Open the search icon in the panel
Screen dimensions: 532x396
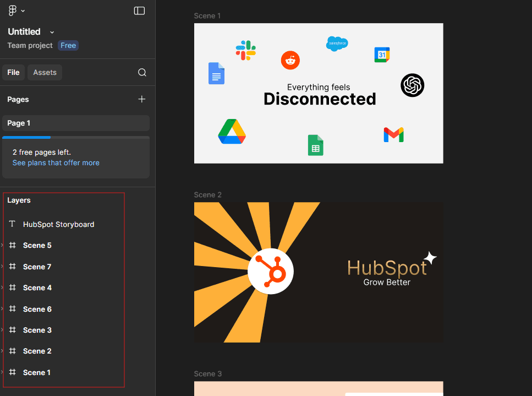pos(142,72)
